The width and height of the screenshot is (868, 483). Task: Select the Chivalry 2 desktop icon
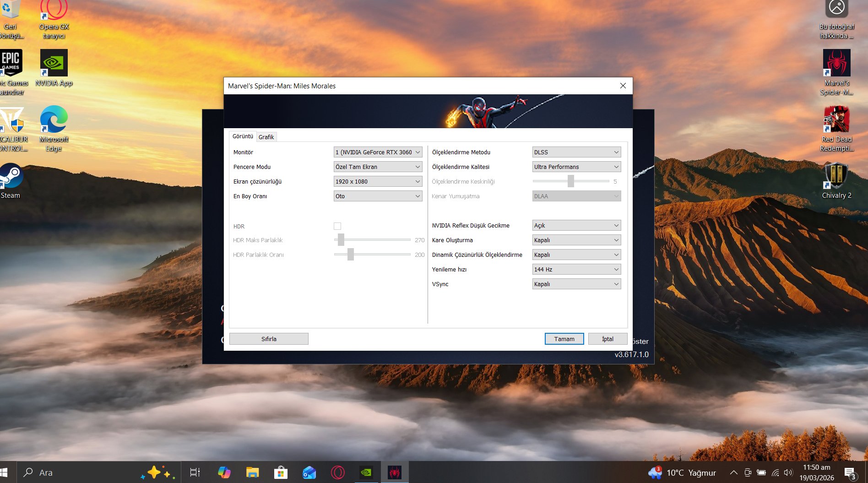point(836,181)
